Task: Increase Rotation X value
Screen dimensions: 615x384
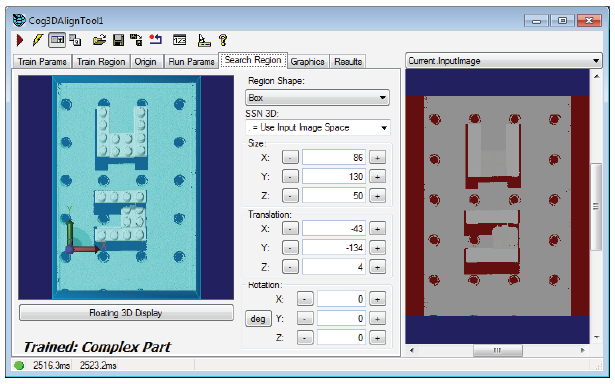Action: point(377,299)
